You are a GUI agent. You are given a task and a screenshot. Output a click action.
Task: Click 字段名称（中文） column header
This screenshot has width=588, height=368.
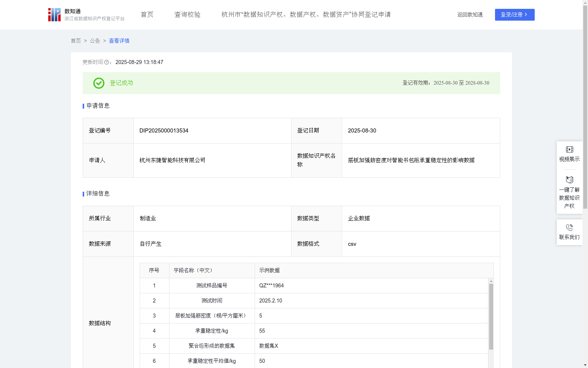tap(193, 270)
